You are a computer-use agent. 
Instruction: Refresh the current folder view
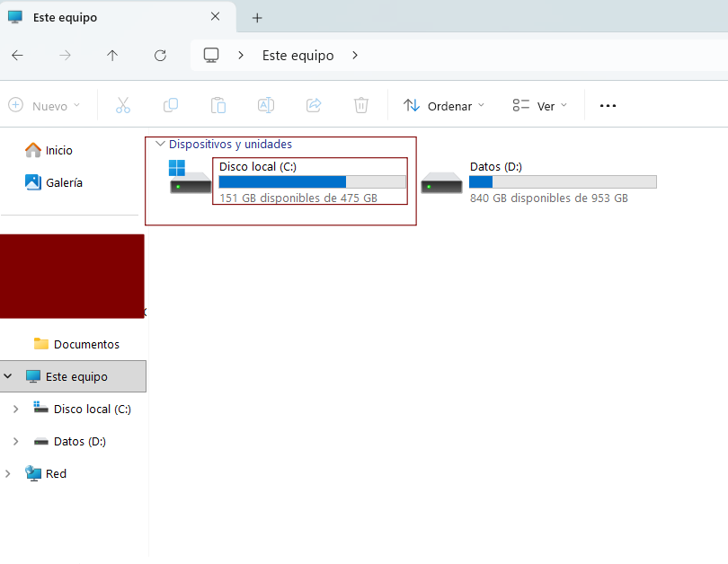click(160, 56)
